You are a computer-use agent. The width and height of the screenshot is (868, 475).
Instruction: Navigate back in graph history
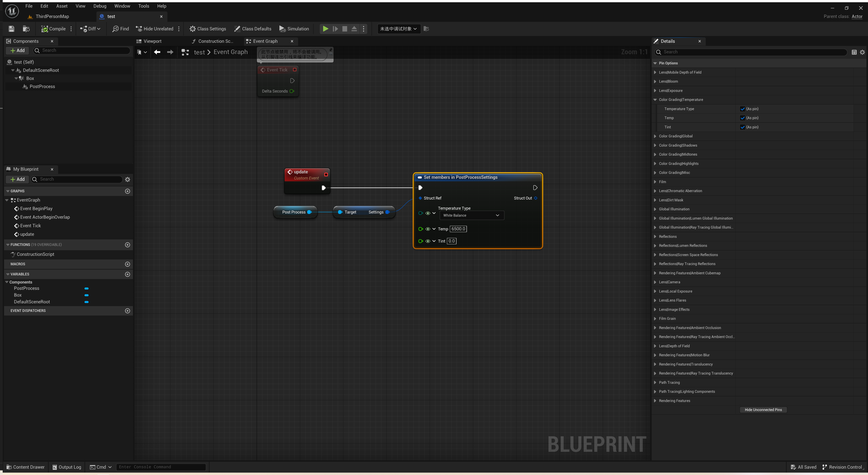[157, 52]
